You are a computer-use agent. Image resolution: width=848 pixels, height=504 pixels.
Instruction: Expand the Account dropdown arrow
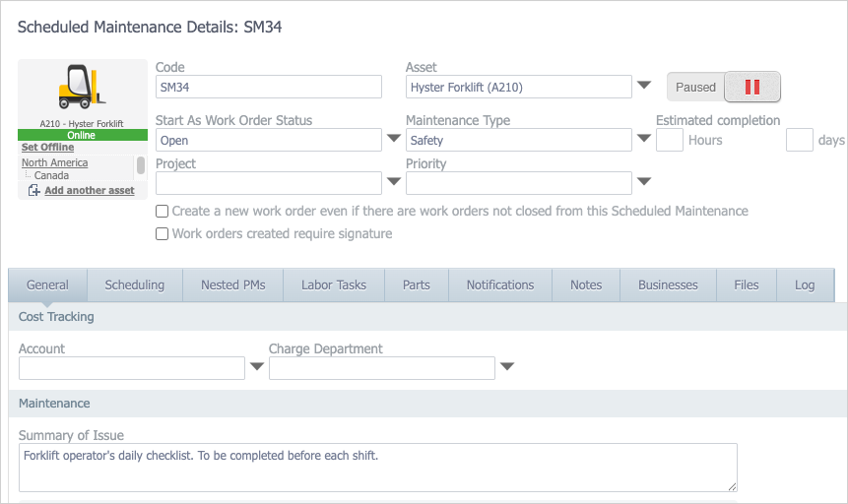[256, 367]
